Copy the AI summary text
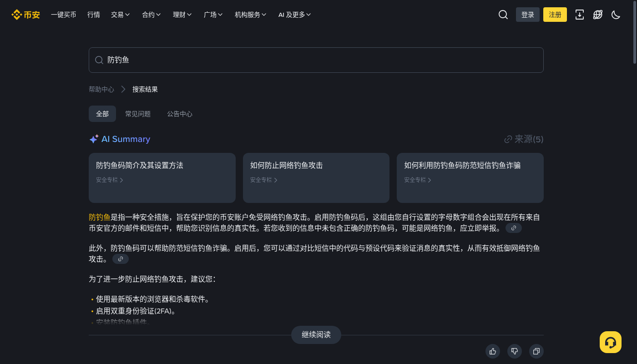Screen dimensions: 637x364 pyautogui.click(x=536, y=351)
